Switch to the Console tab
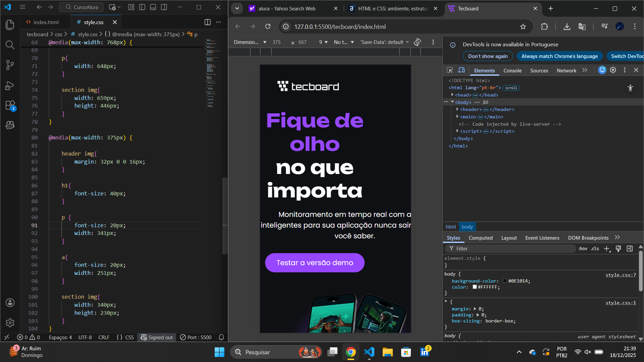The height and width of the screenshot is (362, 644). (x=512, y=70)
